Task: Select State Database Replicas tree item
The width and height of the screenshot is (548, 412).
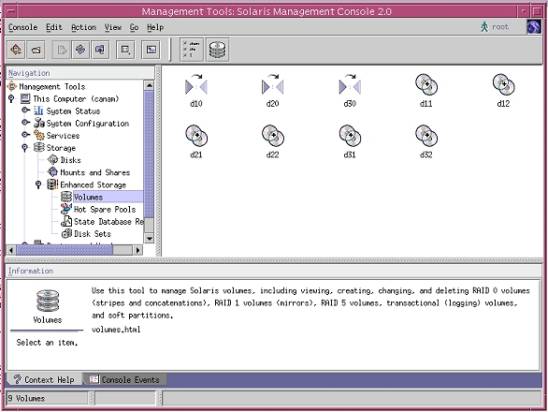Action: pyautogui.click(x=109, y=222)
